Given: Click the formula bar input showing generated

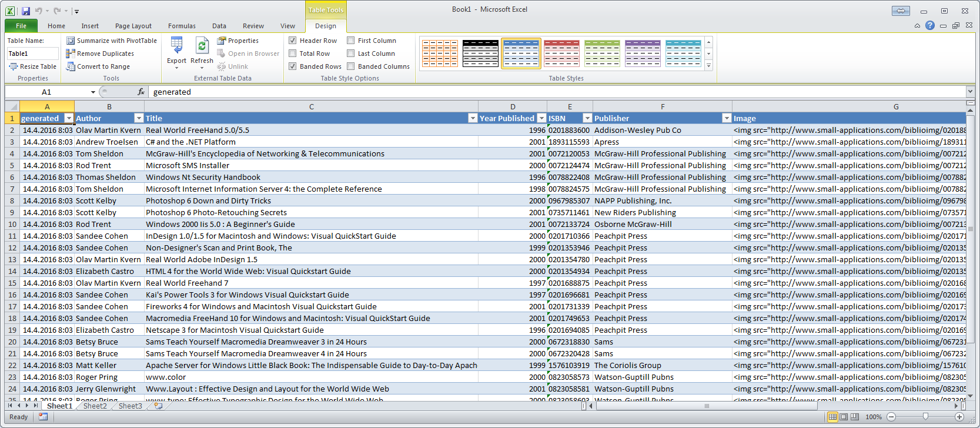Looking at the screenshot, I should pyautogui.click(x=557, y=92).
